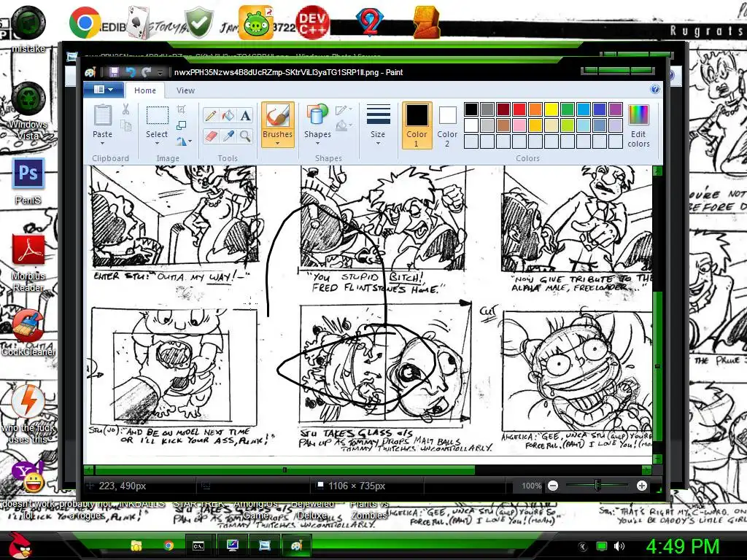The width and height of the screenshot is (747, 560).
Task: Click the Paste clipboard icon
Action: pyautogui.click(x=102, y=115)
